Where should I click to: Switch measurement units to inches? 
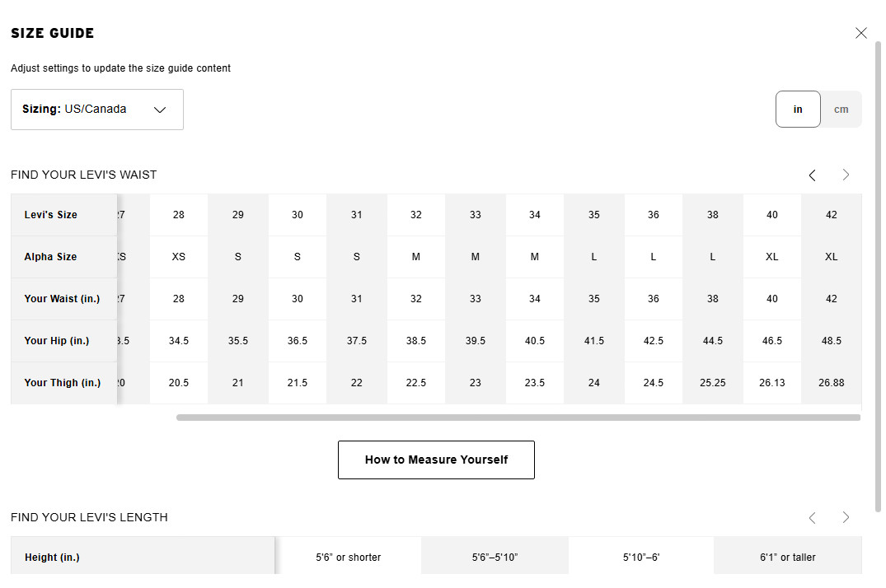tap(797, 109)
